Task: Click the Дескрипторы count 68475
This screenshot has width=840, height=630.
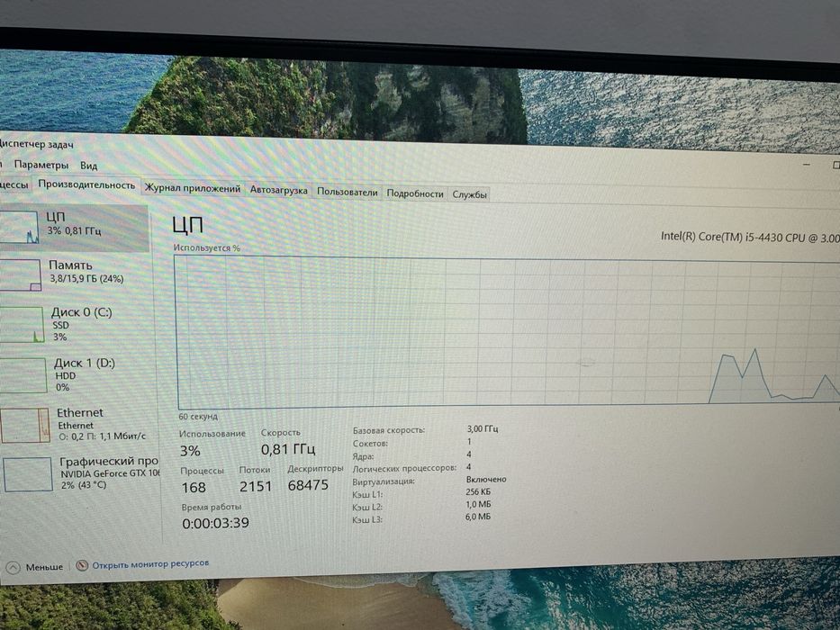Action: [308, 485]
